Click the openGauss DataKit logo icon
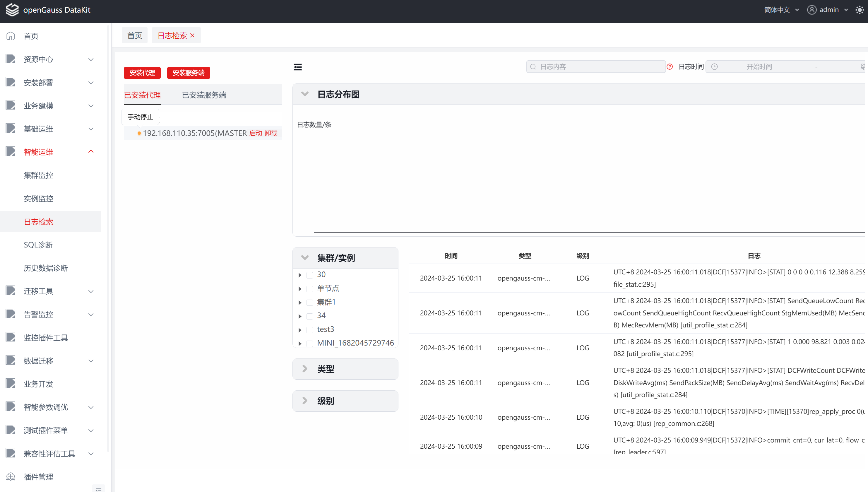The width and height of the screenshot is (868, 492). tap(12, 10)
